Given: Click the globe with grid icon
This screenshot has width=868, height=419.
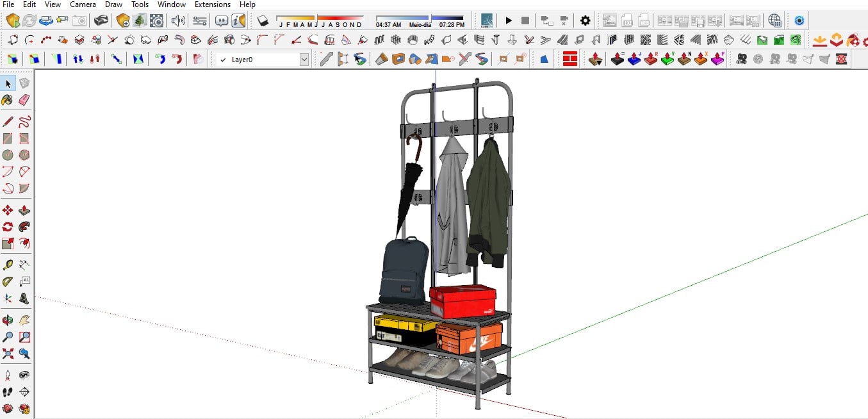Looking at the screenshot, I should click(x=775, y=21).
